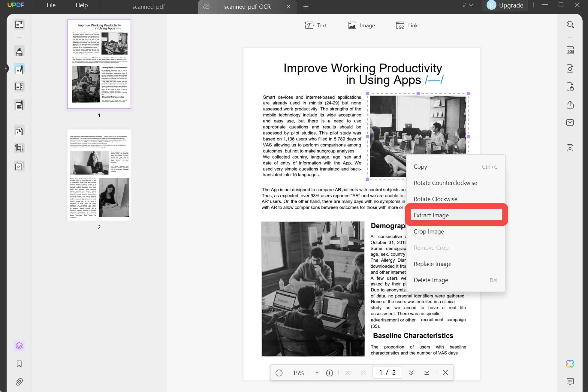Image resolution: width=588 pixels, height=392 pixels.
Task: Open the Fill and Sign tool
Action: coord(19,105)
